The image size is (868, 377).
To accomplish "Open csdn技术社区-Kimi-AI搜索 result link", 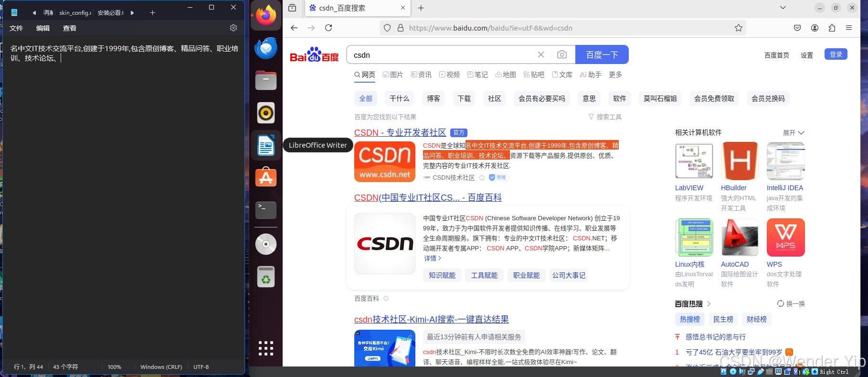I will [432, 319].
